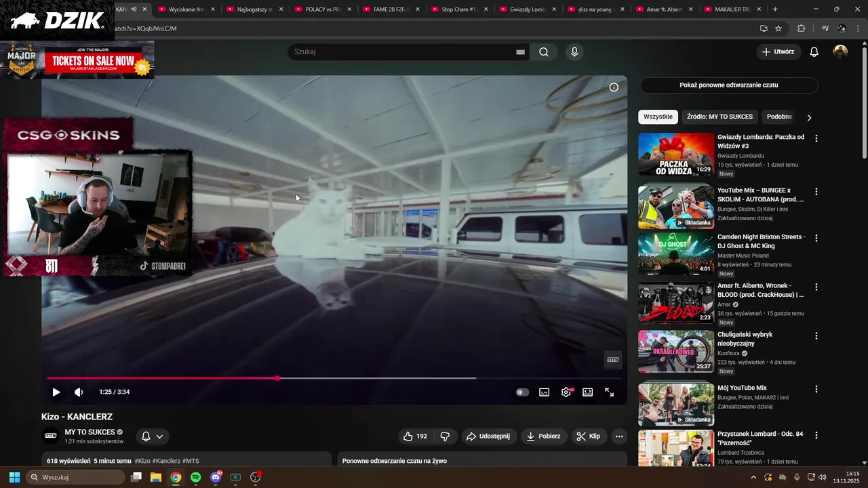The image size is (868, 488).
Task: Open the video info card icon
Action: (614, 87)
